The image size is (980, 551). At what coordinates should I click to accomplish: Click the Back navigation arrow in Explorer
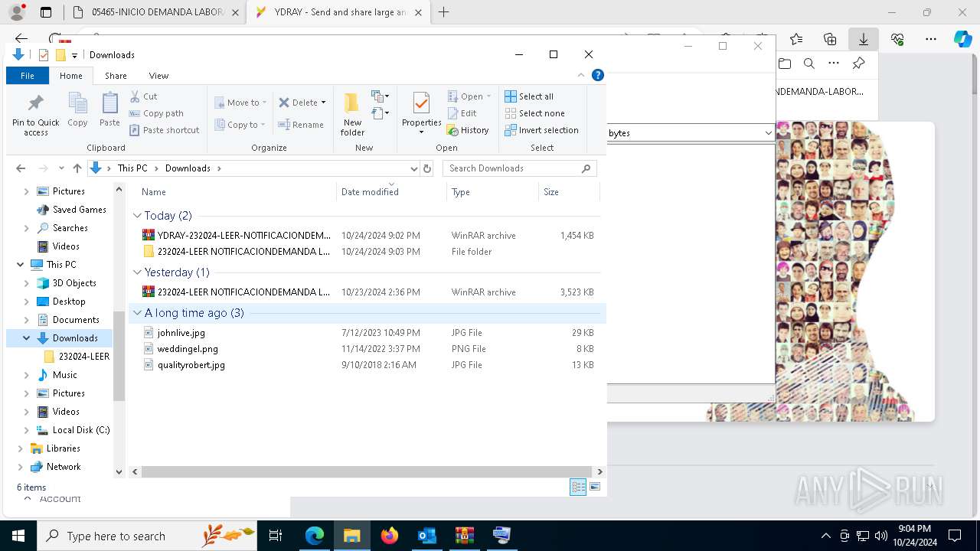click(x=21, y=168)
